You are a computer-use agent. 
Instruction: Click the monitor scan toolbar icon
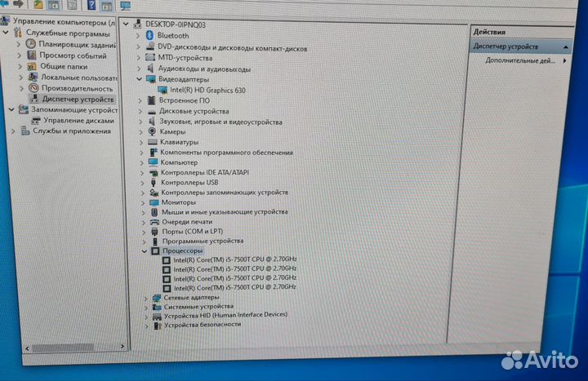click(x=125, y=6)
